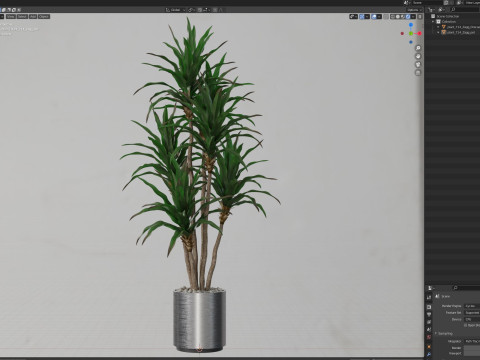Toggle proportional editing in viewport header
This screenshot has height=360, width=480.
(x=215, y=10)
